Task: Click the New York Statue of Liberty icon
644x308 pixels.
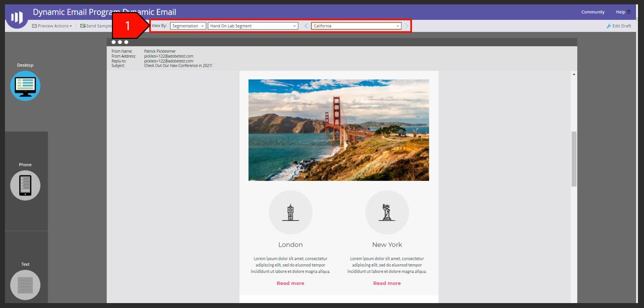Action: click(x=387, y=213)
